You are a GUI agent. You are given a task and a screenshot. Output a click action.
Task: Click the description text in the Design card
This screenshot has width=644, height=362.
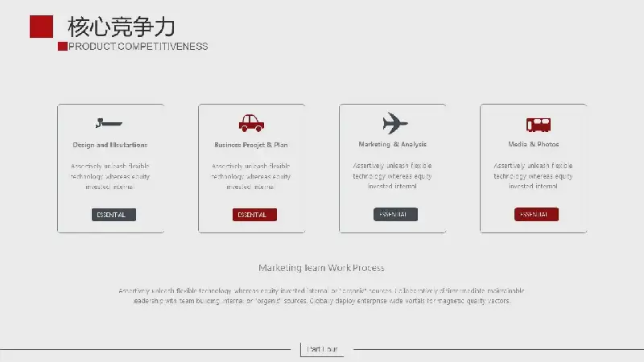point(110,176)
